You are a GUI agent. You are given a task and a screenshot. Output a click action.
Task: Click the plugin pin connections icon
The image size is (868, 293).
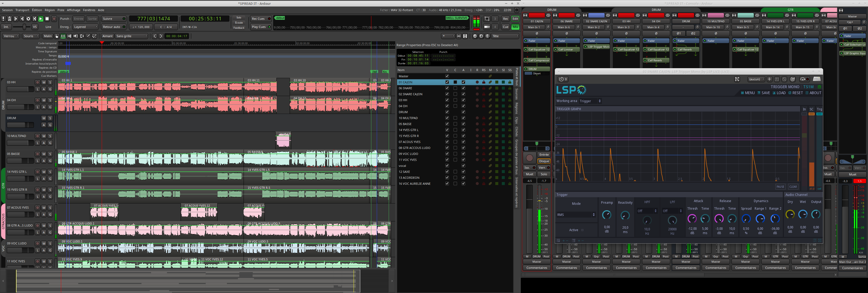pyautogui.click(x=737, y=79)
